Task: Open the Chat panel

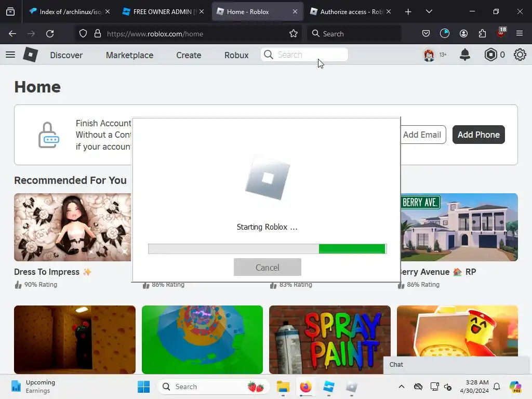Action: coord(456,365)
